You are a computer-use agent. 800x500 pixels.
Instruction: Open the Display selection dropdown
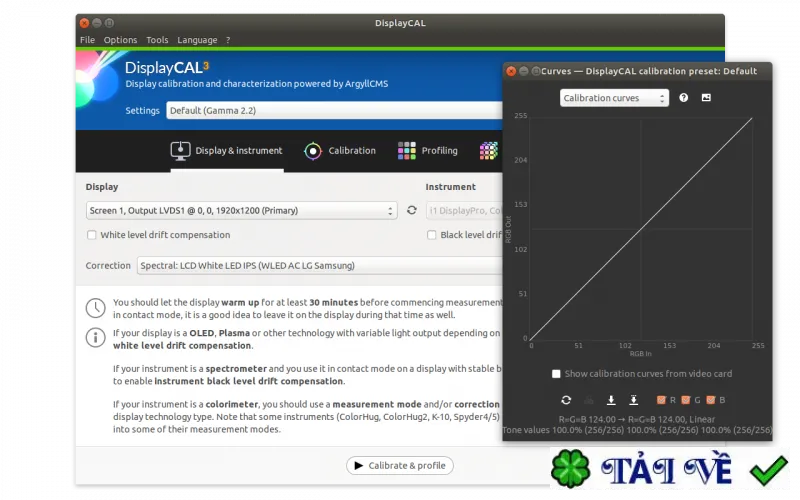(242, 210)
